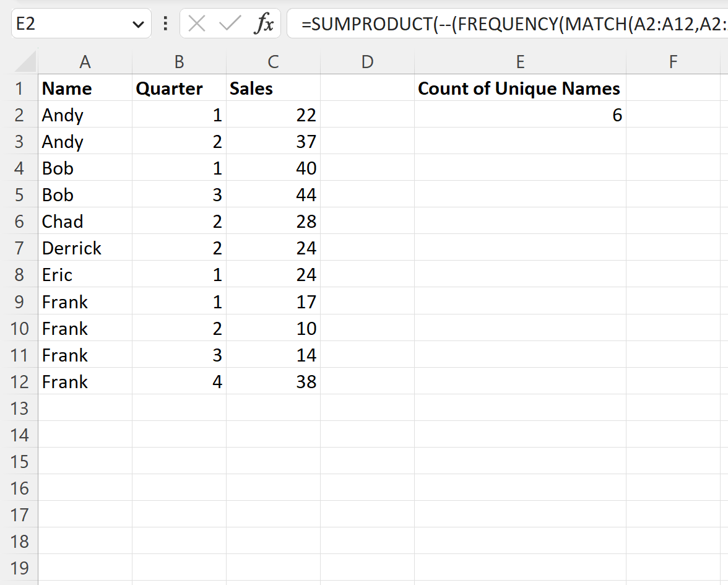Viewport: 728px width, 585px height.
Task: Click the Cancel (X) icon in formula bar
Action: point(196,24)
